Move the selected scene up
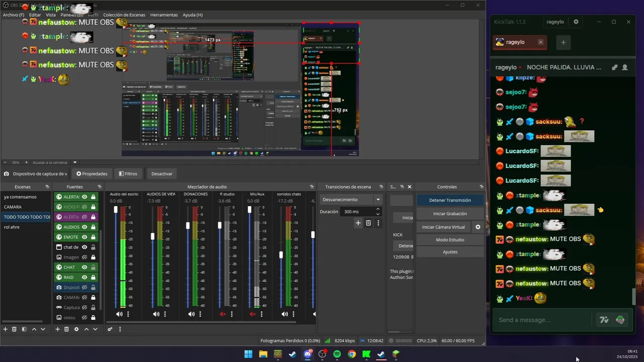644x362 pixels. point(34,329)
